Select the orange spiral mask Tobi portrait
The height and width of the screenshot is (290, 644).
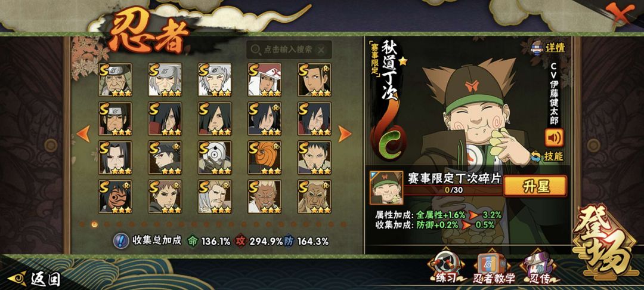pos(265,158)
